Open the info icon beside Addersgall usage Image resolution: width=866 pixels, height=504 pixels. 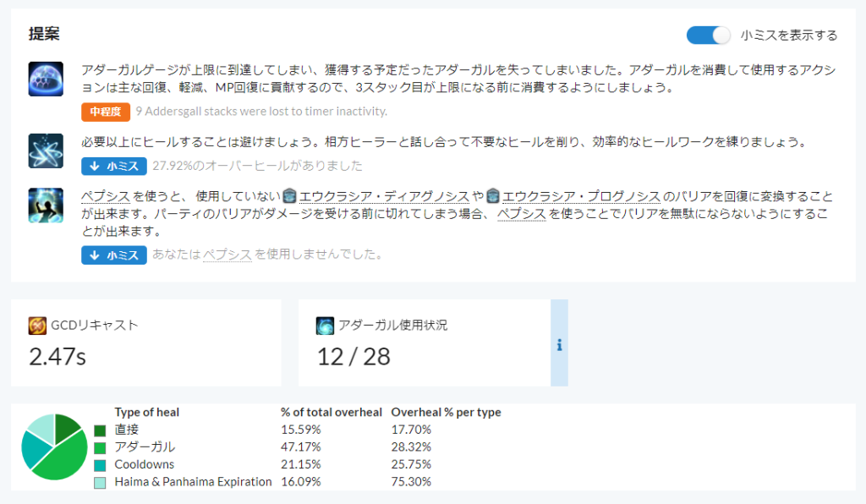tap(559, 344)
